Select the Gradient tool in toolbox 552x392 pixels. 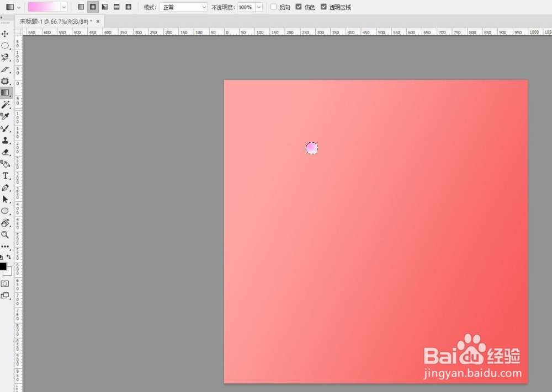click(5, 93)
